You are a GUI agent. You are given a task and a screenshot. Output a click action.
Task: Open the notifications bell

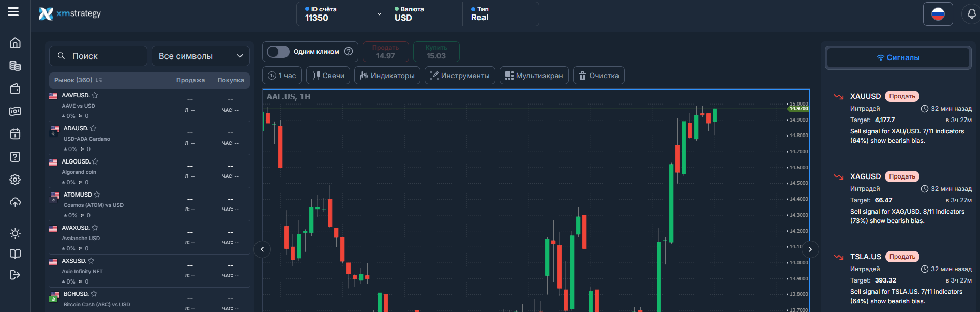[972, 13]
